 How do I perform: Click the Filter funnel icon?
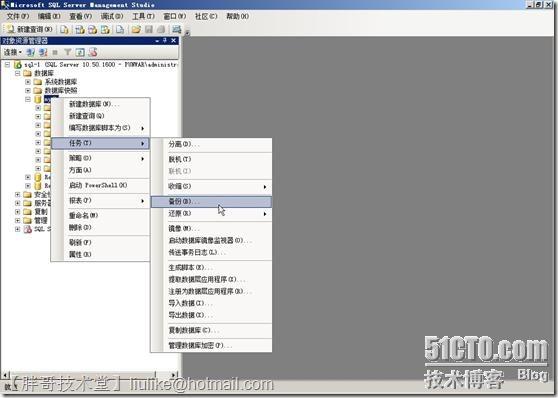tap(68, 52)
